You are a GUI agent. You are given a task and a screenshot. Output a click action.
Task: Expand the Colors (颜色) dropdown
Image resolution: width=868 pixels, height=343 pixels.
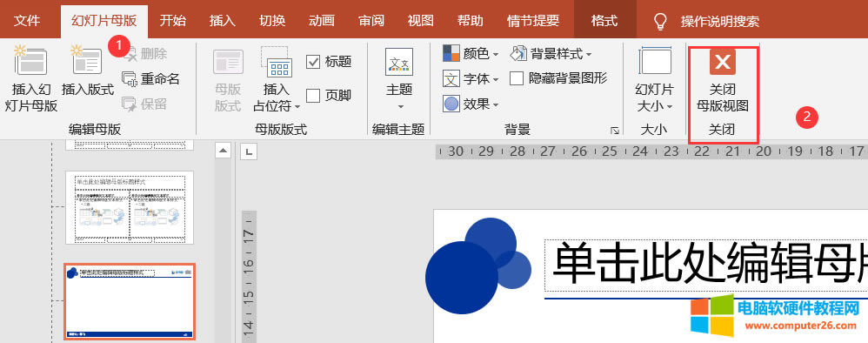pyautogui.click(x=471, y=54)
